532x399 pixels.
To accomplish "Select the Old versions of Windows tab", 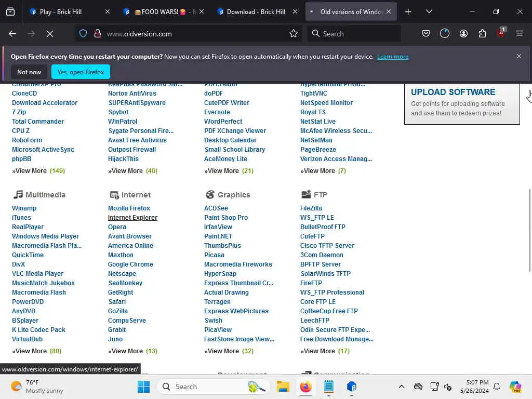I will pos(351,12).
